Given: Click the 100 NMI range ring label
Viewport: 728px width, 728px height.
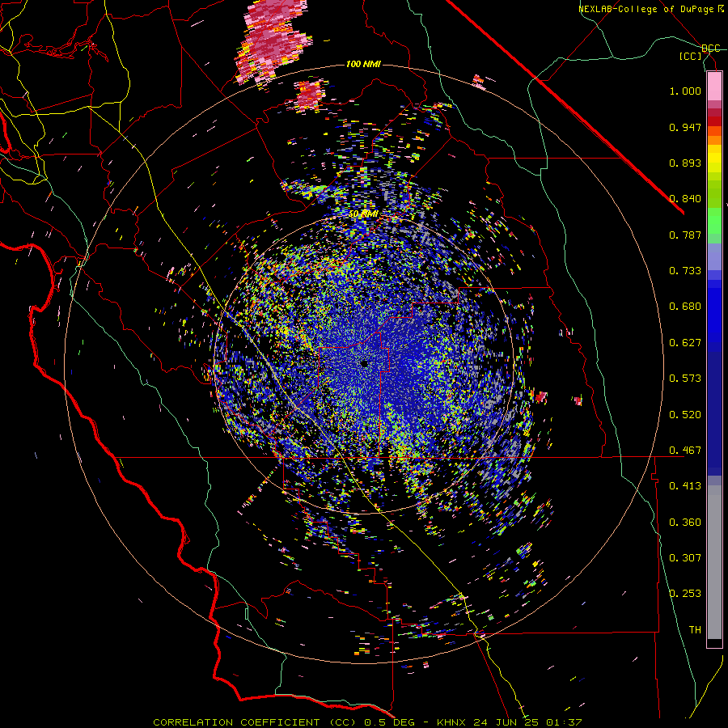Looking at the screenshot, I should (363, 64).
